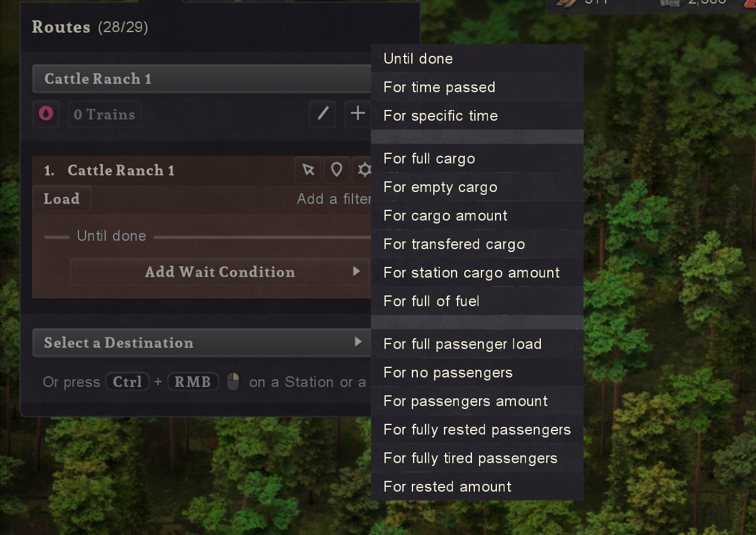Screen dimensions: 756x535
Task: Select 'For station cargo amount' option
Action: [471, 273]
